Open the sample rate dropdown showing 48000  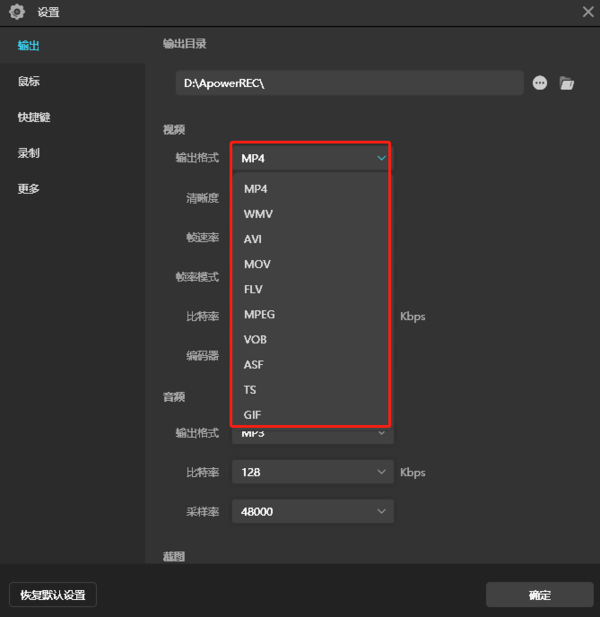coord(312,512)
